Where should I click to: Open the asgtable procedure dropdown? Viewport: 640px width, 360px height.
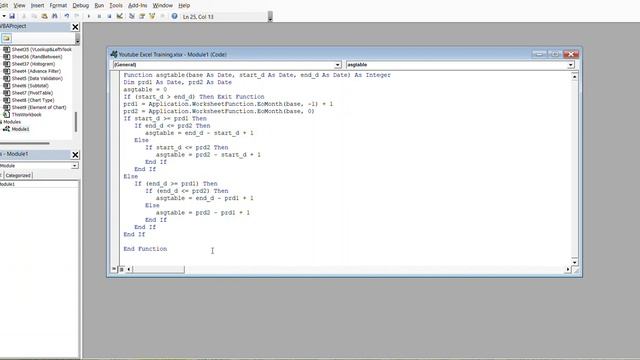571,65
